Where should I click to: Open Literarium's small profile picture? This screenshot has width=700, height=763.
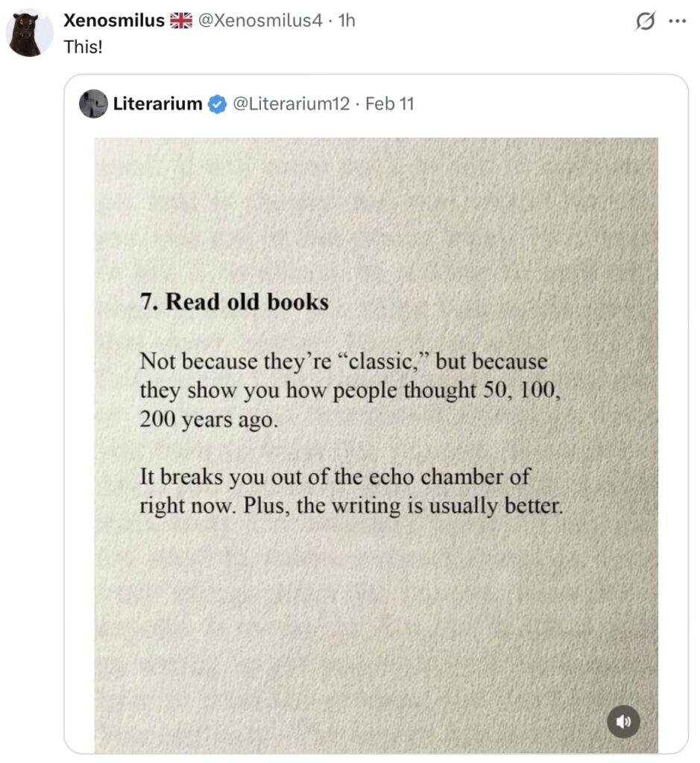pos(93,104)
